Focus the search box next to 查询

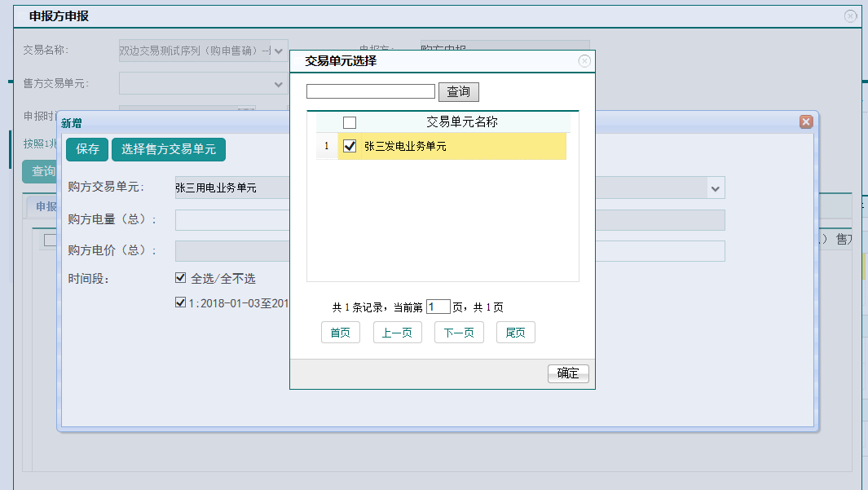(370, 91)
